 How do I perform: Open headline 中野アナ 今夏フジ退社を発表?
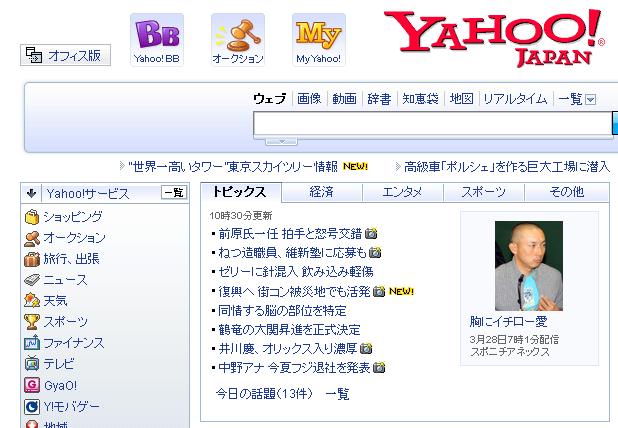pos(294,368)
